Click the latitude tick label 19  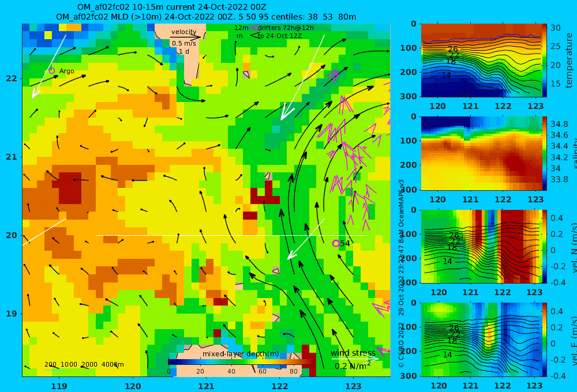tap(12, 314)
